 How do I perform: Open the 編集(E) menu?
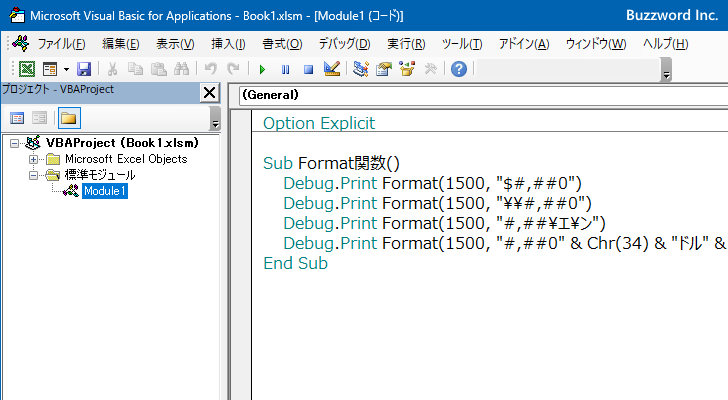pos(121,44)
